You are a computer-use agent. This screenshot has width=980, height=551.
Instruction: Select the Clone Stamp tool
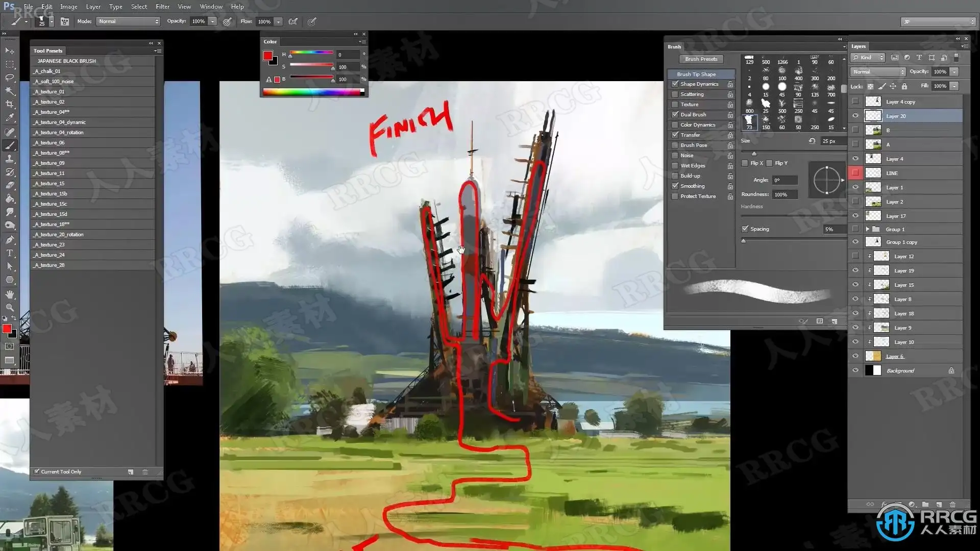pos(10,159)
